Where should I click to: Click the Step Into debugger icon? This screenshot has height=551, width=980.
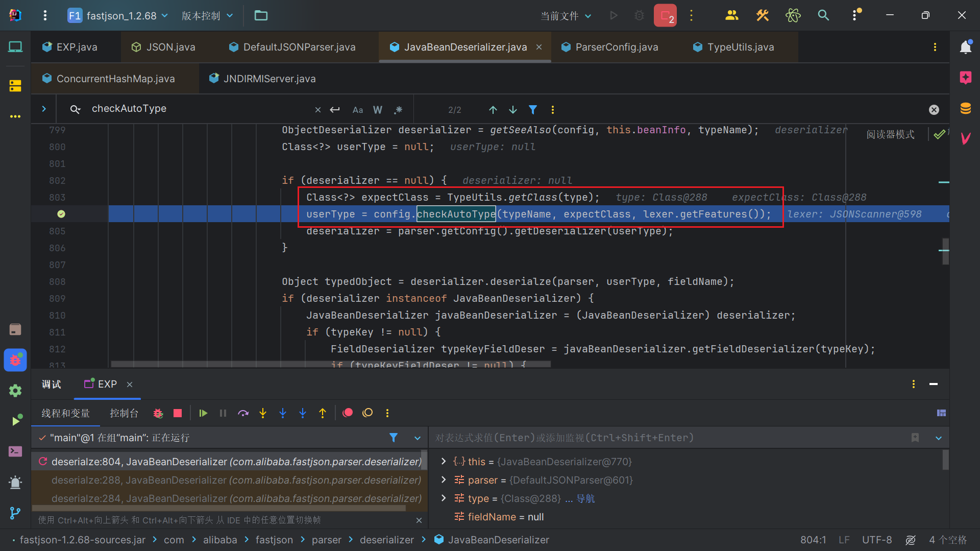[x=263, y=413]
